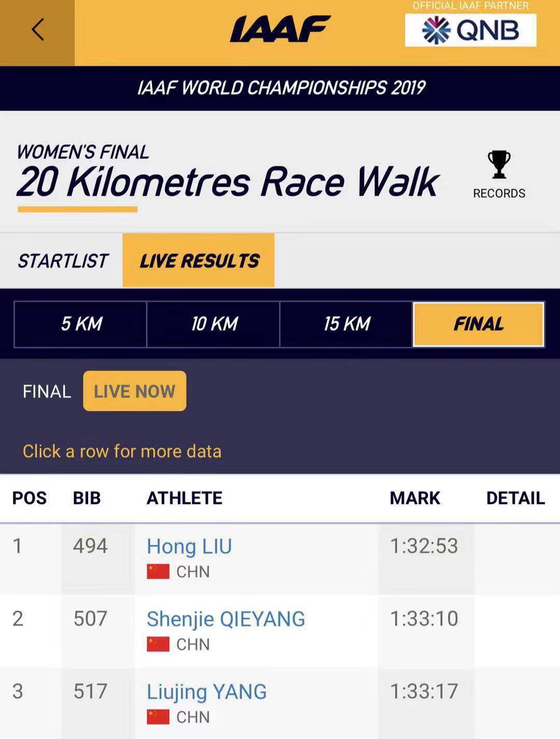The height and width of the screenshot is (739, 560).
Task: Click the IAAF World Championships 2019 banner
Action: coord(280,88)
